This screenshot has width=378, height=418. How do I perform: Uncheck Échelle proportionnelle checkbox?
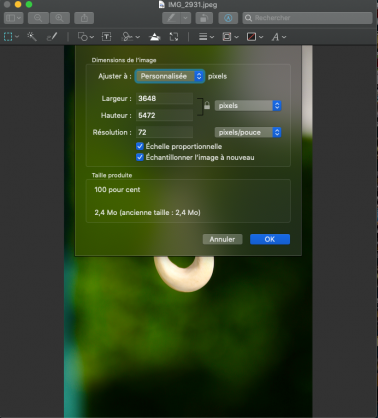[x=140, y=146]
